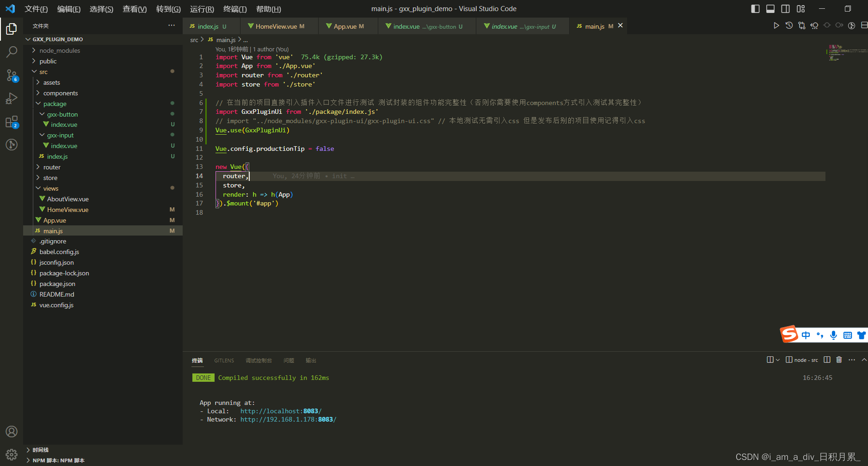Switch to HomeView.vue tab

[x=279, y=26]
